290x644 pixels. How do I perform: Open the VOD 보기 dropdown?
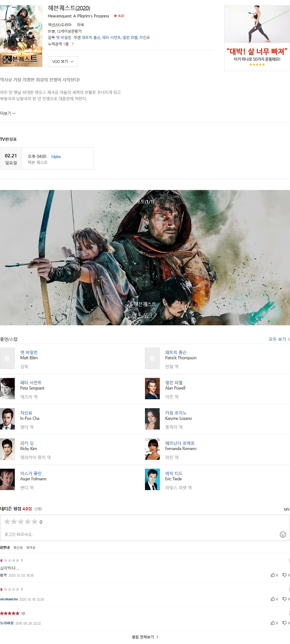(63, 62)
